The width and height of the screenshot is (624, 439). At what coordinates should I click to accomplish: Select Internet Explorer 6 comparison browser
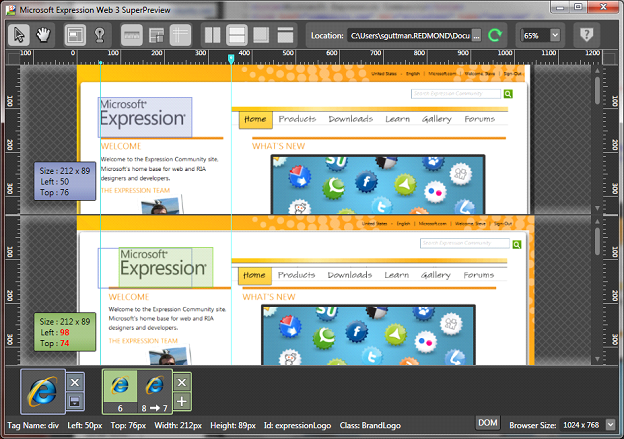[120, 392]
